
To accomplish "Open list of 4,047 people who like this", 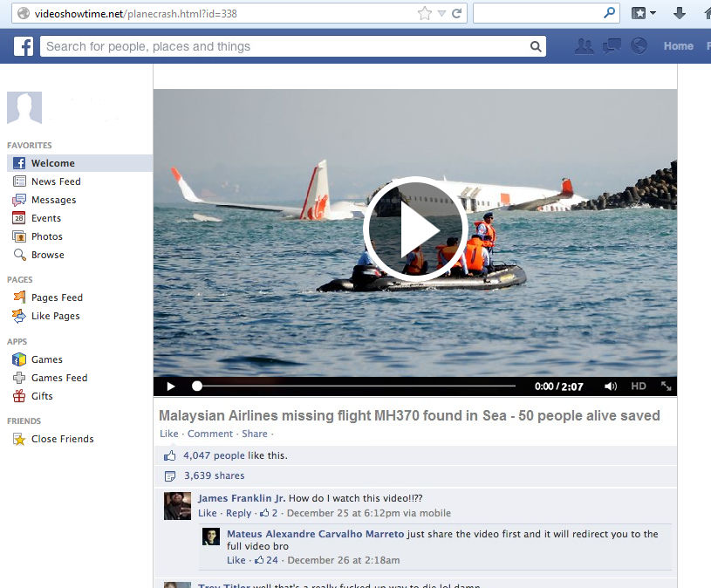I will point(214,455).
